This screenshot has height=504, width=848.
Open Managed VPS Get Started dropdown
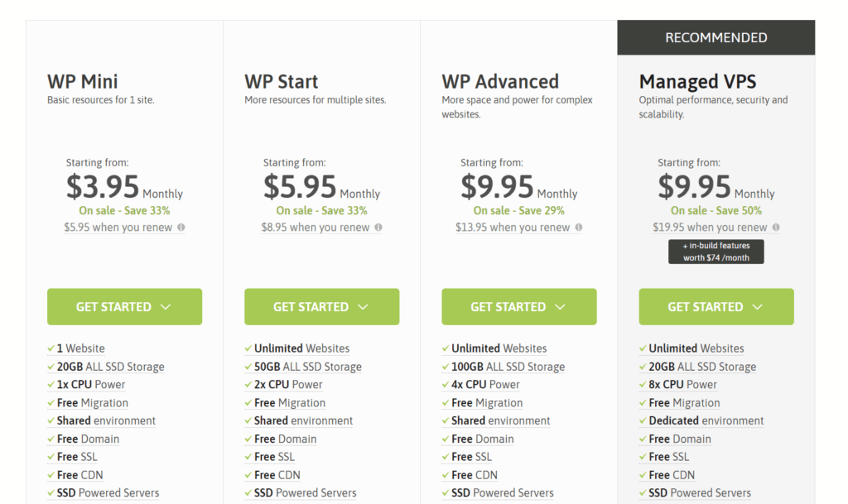715,307
